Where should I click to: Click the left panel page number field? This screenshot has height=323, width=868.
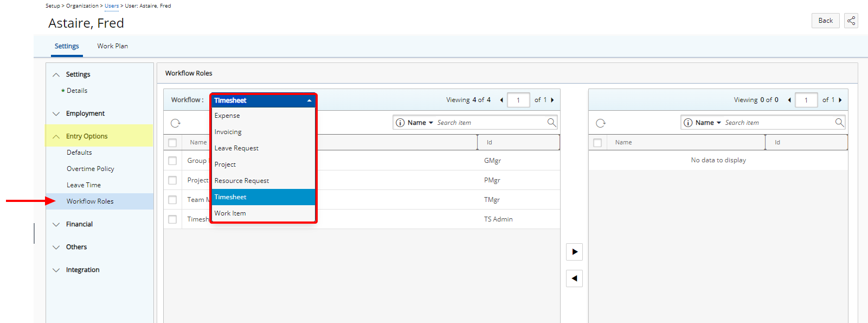(x=518, y=100)
